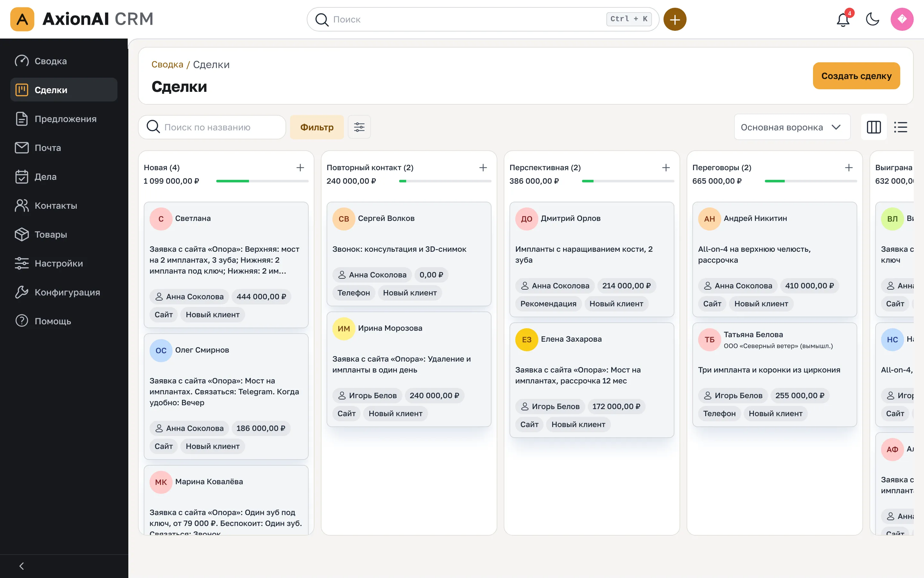
Task: Follow the Сводка breadcrumb link
Action: [167, 64]
